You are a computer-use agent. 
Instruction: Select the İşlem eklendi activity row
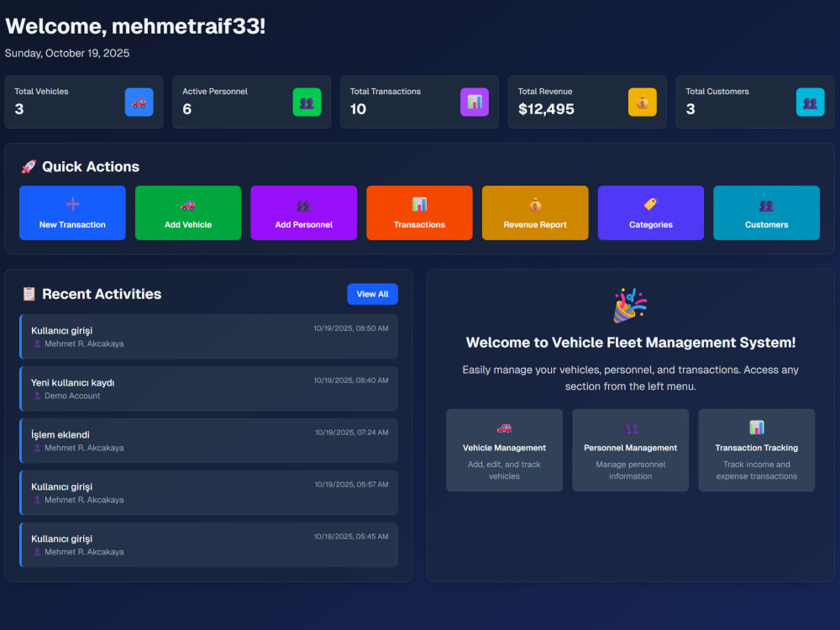tap(208, 440)
